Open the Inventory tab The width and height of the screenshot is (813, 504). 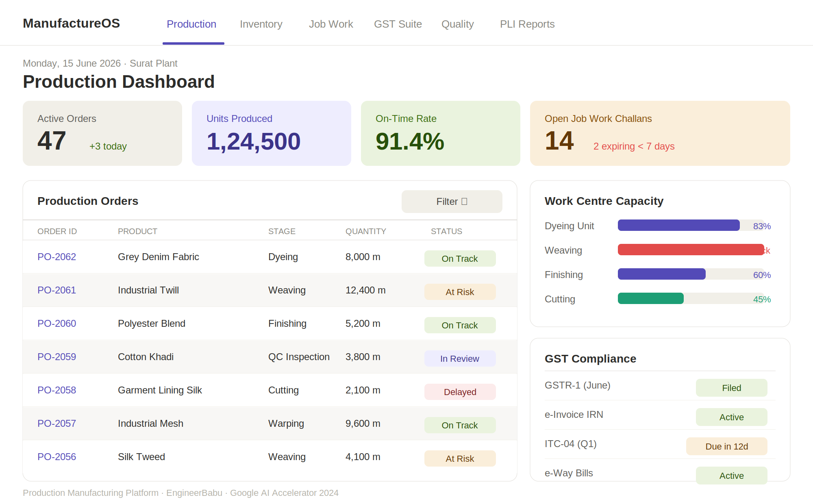click(x=261, y=24)
